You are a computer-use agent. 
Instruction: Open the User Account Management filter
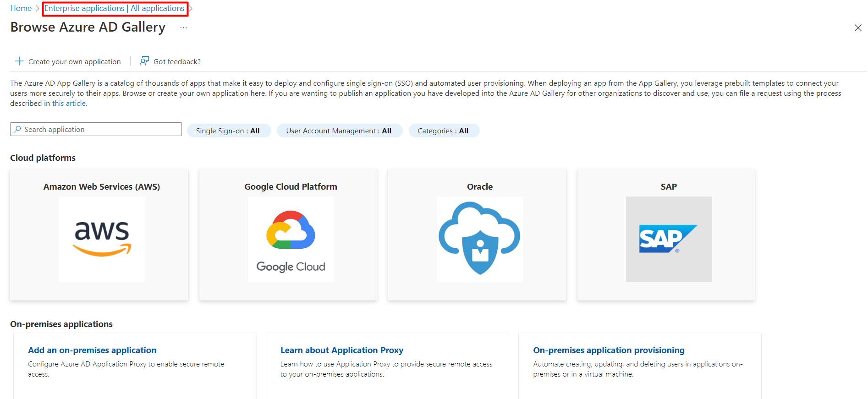click(x=340, y=131)
